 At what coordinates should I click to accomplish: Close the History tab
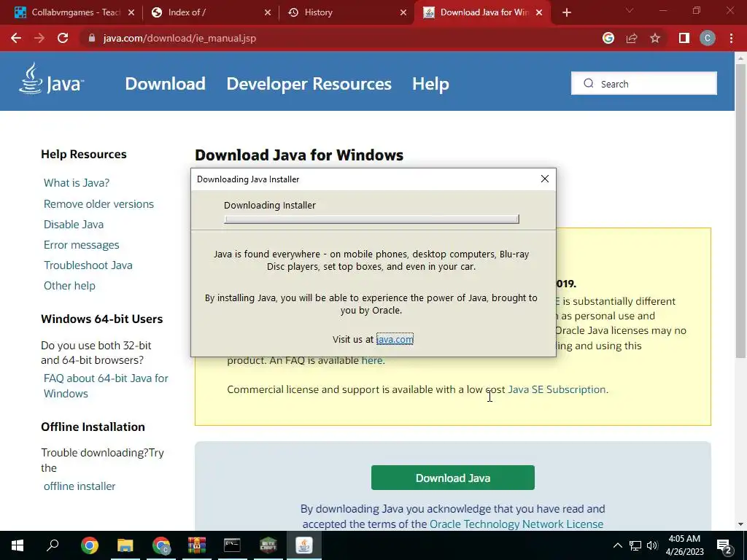(403, 12)
